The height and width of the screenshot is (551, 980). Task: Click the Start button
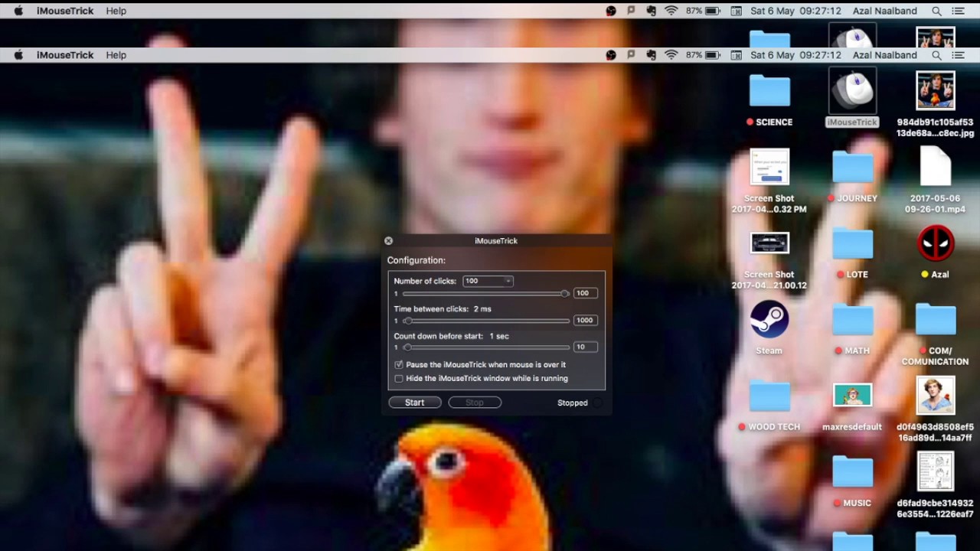pos(415,403)
